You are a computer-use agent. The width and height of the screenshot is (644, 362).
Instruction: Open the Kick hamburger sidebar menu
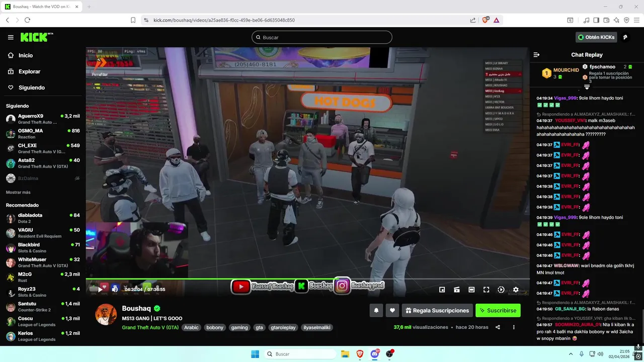[11, 37]
